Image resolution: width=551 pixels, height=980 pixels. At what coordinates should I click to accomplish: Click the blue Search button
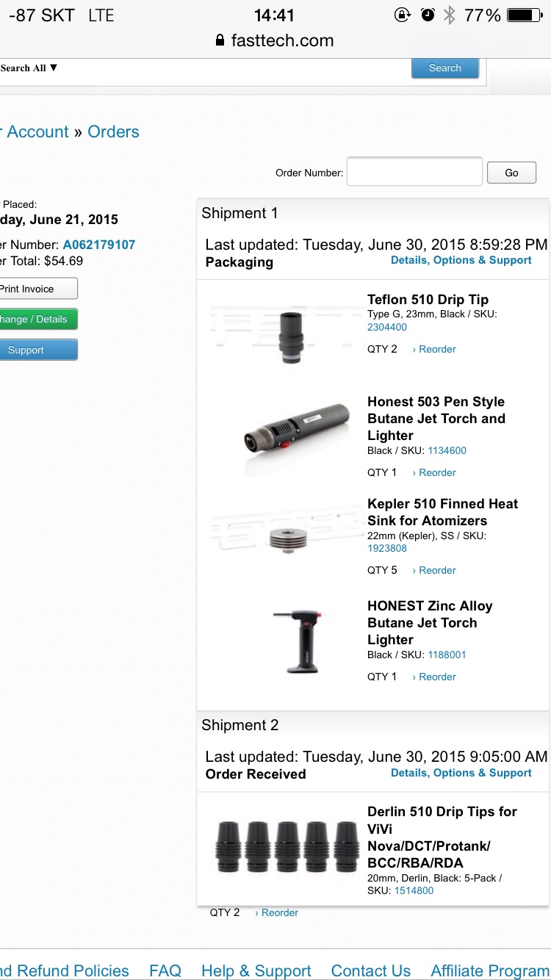(444, 68)
